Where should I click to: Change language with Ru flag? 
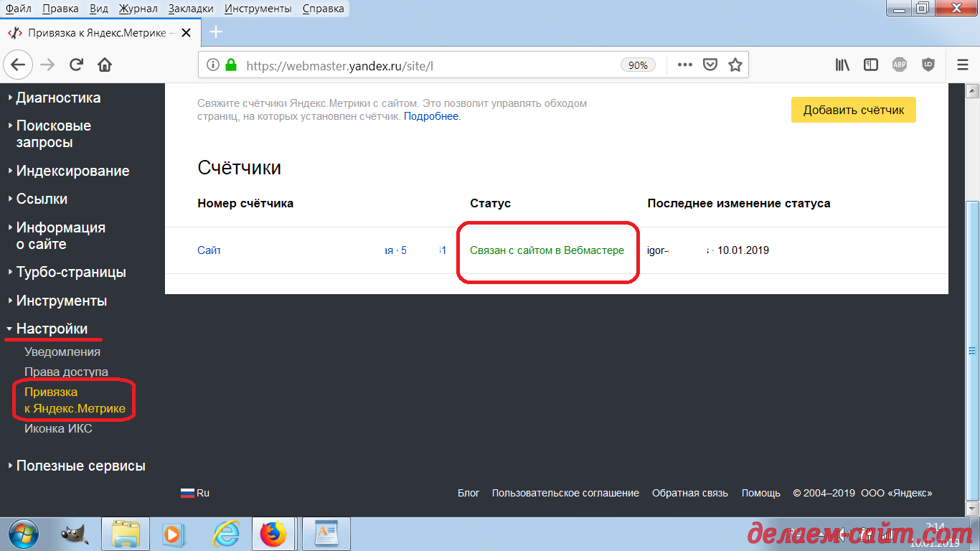point(194,493)
